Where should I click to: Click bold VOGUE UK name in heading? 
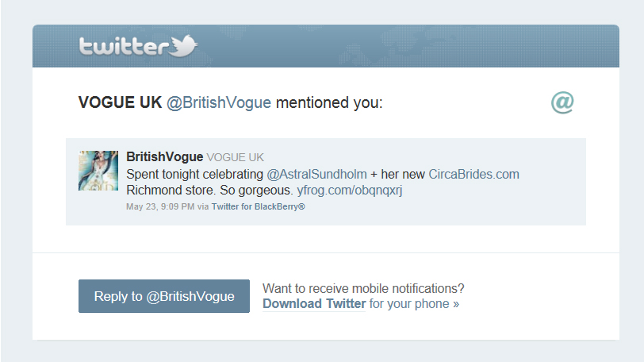click(120, 102)
